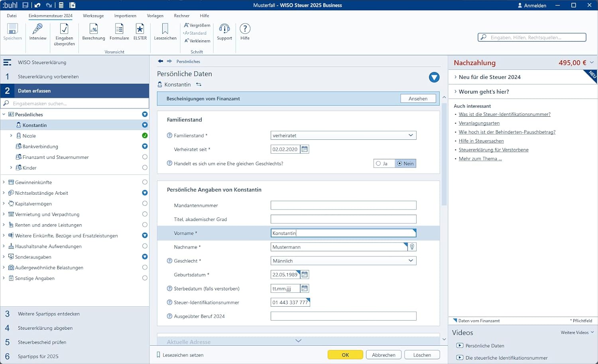Viewport: 598px width, 364px height.
Task: Click Verkleinern to reduce font
Action: coord(197,41)
